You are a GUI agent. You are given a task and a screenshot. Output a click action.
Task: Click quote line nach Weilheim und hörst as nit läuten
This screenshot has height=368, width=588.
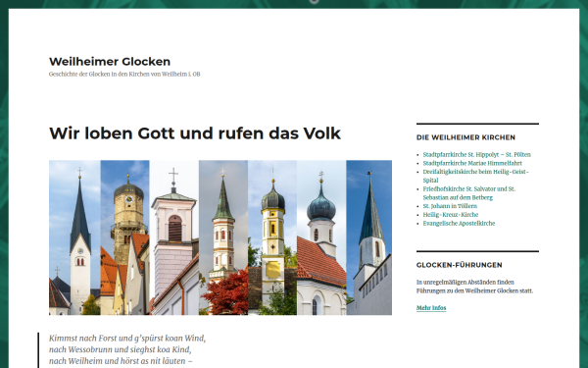[121, 361]
